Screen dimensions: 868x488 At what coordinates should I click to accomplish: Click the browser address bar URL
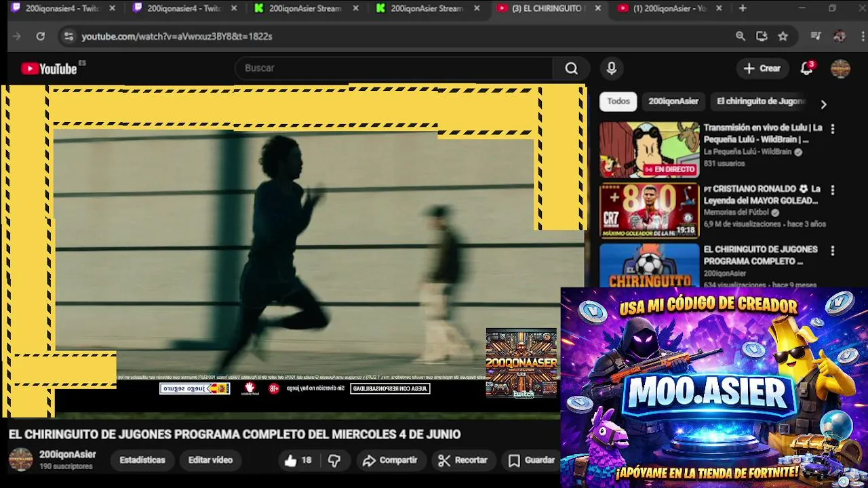tap(177, 37)
